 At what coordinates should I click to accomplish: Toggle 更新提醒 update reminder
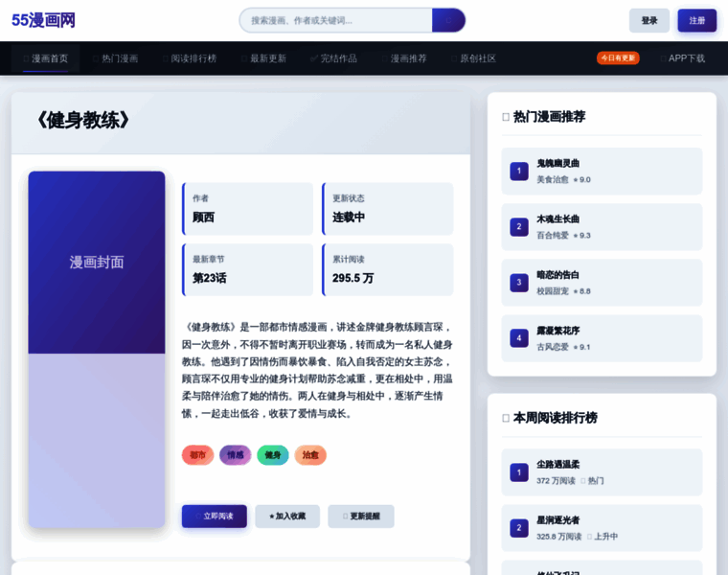[x=360, y=517]
